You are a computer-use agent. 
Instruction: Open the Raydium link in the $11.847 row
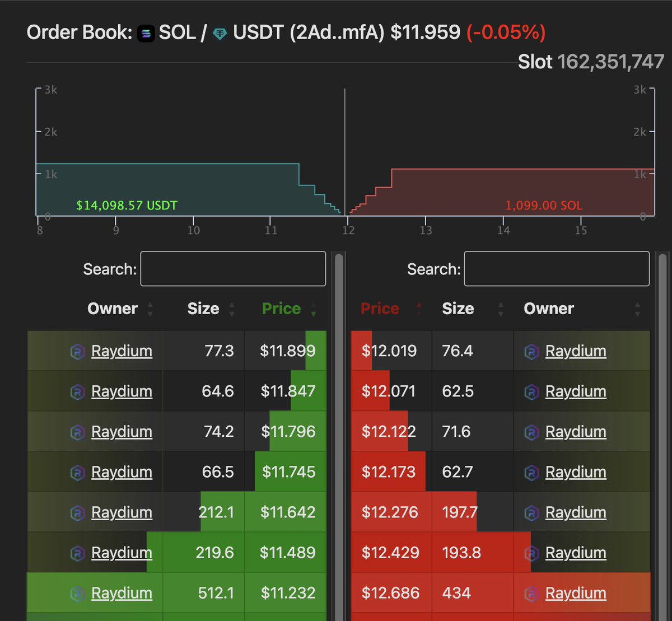(122, 391)
